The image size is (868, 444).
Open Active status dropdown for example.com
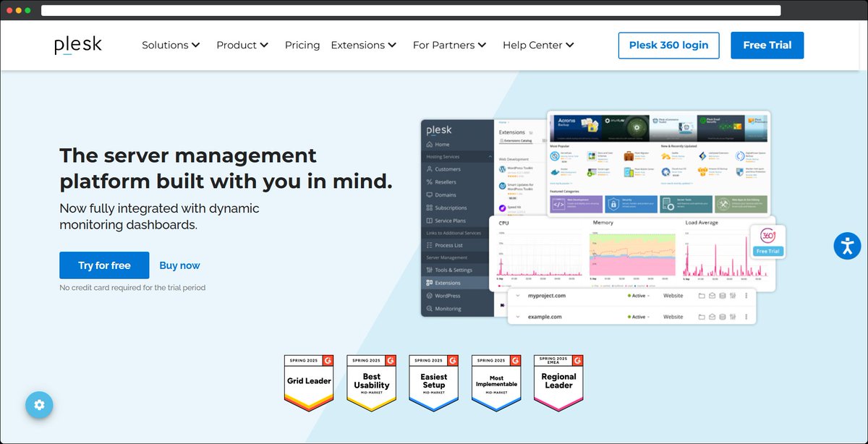coord(639,317)
